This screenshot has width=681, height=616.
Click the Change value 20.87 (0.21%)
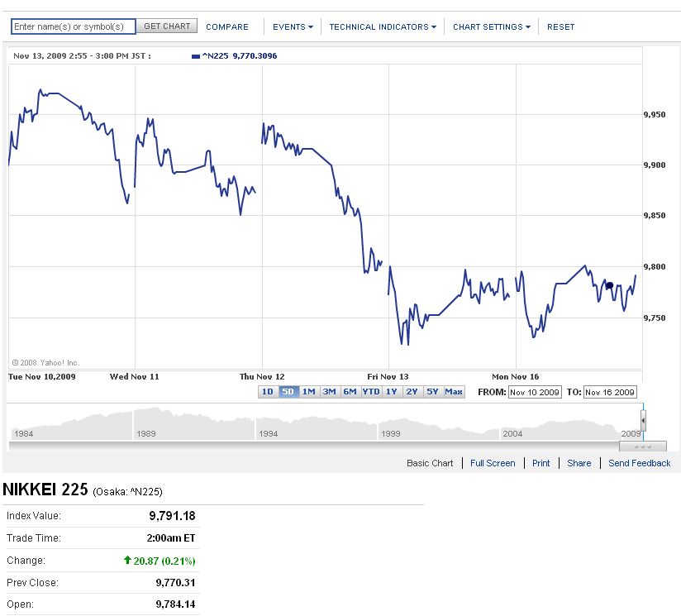coord(164,561)
